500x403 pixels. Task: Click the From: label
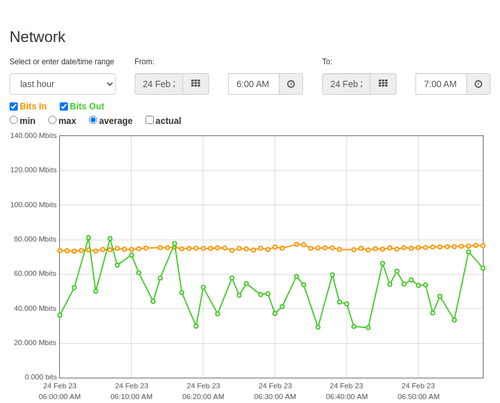point(144,62)
